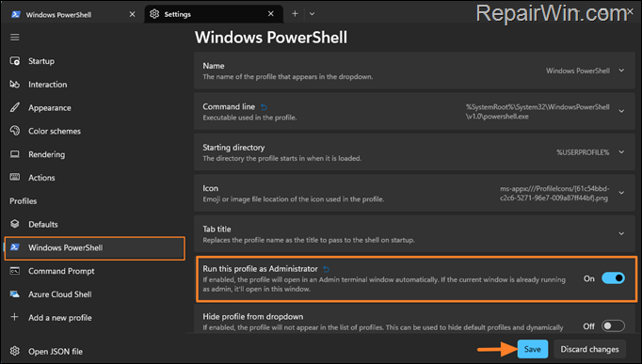This screenshot has height=364, width=642.
Task: Click the PowerShell tab icon
Action: 16,14
